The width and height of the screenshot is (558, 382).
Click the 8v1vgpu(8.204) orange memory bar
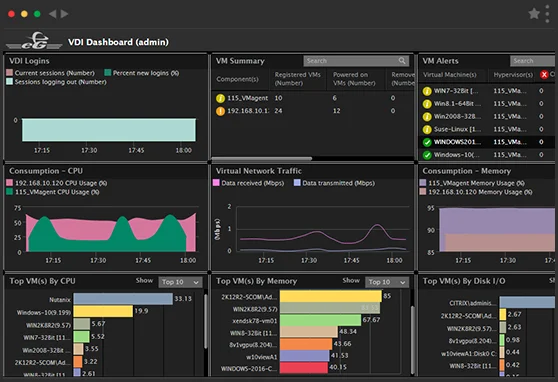(306, 344)
